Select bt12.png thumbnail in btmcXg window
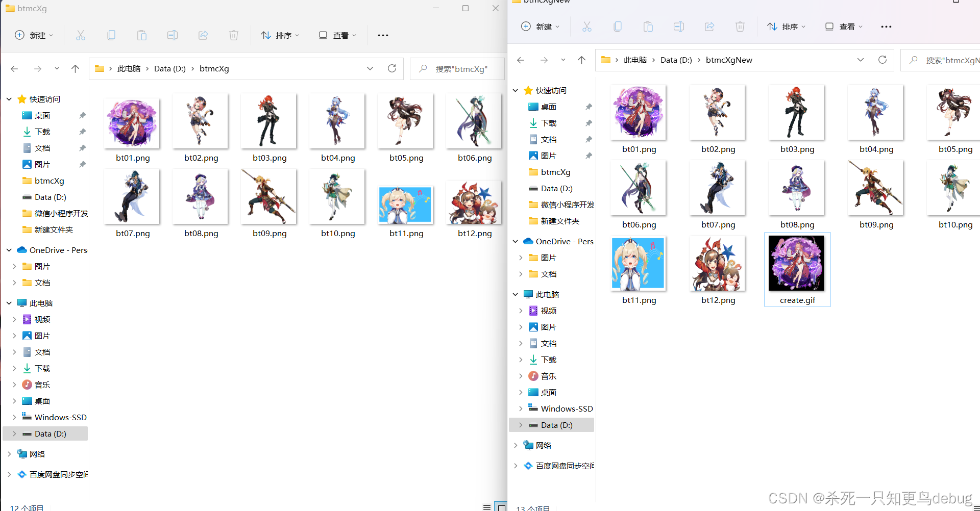The image size is (980, 511). (x=474, y=202)
